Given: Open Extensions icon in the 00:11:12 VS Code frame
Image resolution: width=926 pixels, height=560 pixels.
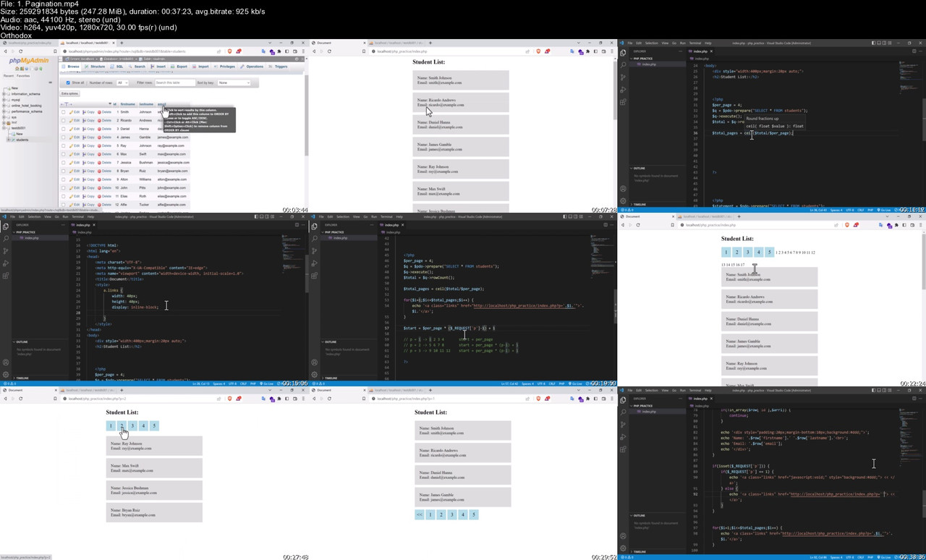Looking at the screenshot, I should tap(623, 102).
